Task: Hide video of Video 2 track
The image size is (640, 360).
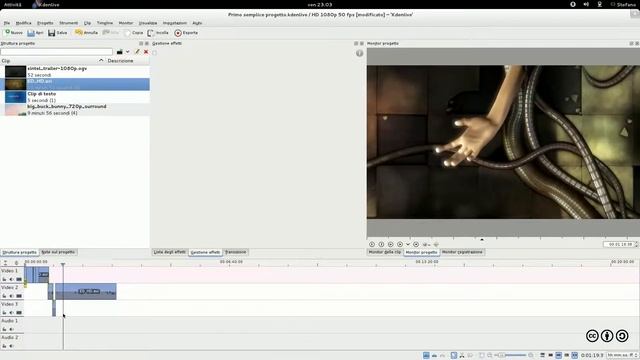Action: click(19, 296)
